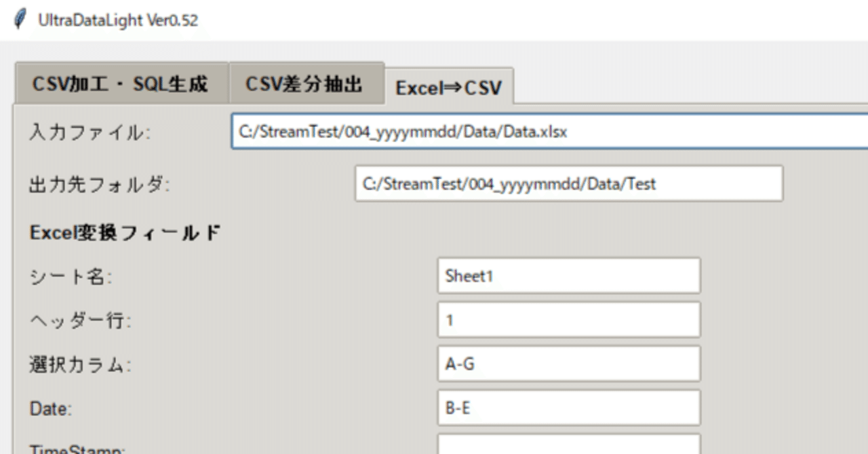Click the 入力ファイル: label

pos(90,133)
